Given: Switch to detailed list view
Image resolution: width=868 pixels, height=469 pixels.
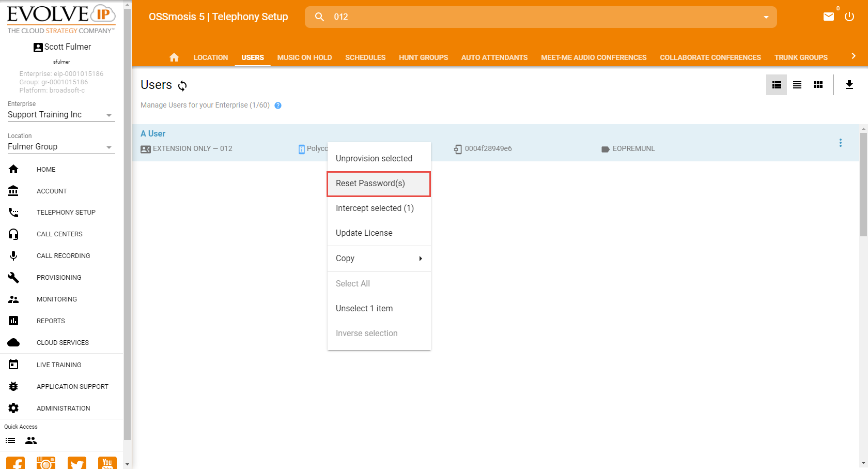Looking at the screenshot, I should pyautogui.click(x=776, y=85).
